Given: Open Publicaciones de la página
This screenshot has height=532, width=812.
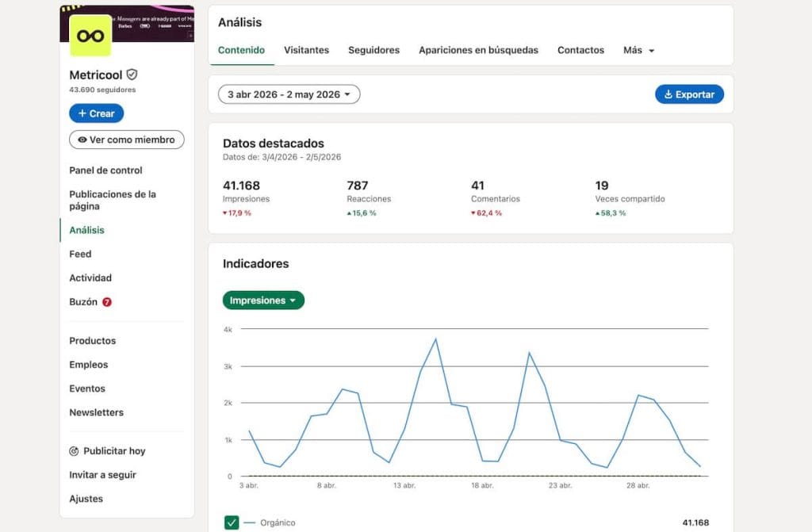Looking at the screenshot, I should (x=113, y=200).
